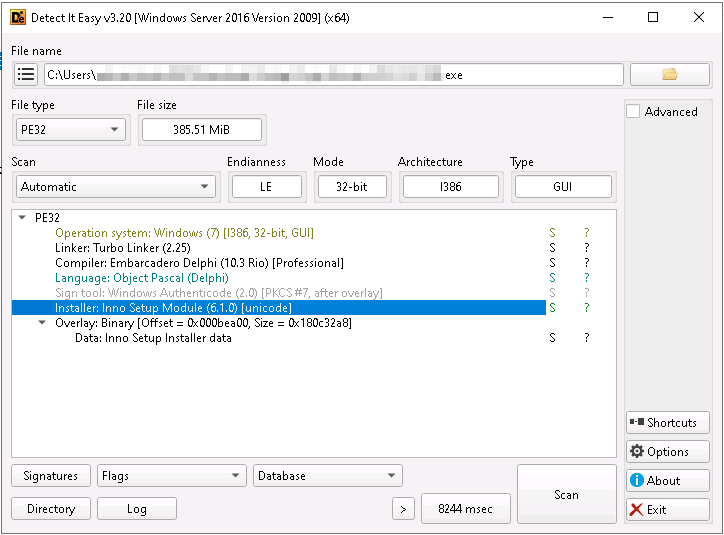Open the Scan mode Automatic dropdown
Viewport: 724px width, 535px height.
tap(116, 187)
